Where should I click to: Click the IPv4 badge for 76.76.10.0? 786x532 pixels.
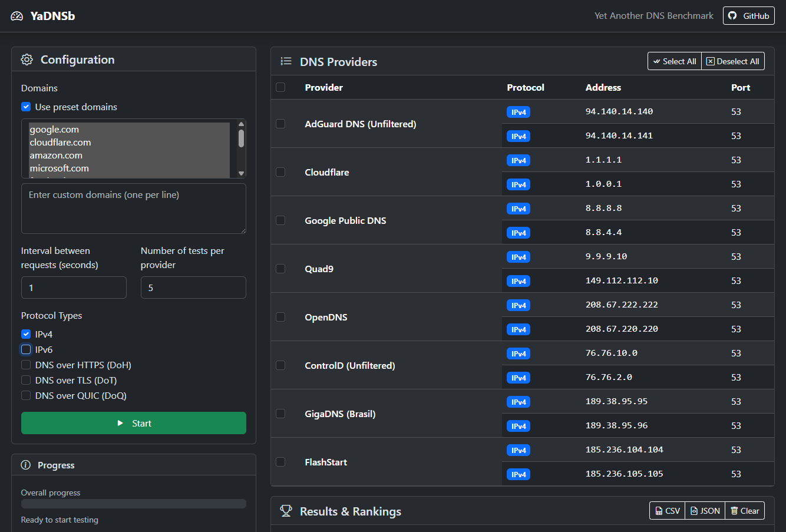pos(519,353)
